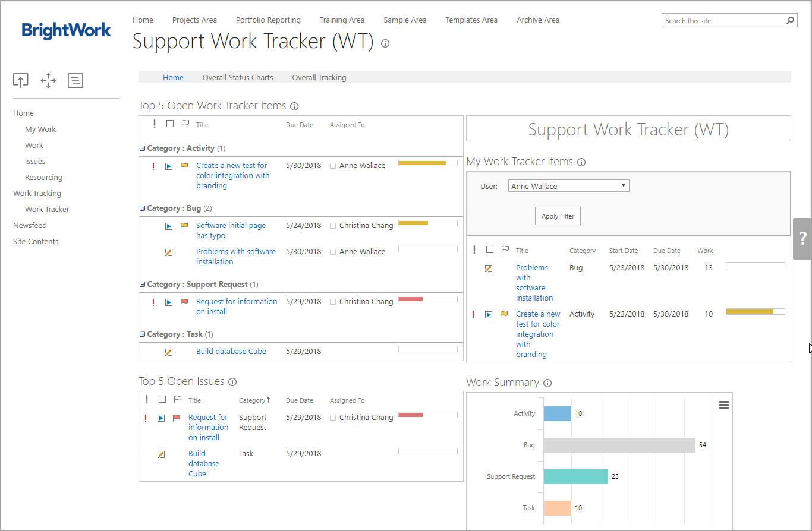Screen dimensions: 812x531
Task: Click the priority exclamation header in My Work Tracker Items
Action: [474, 250]
